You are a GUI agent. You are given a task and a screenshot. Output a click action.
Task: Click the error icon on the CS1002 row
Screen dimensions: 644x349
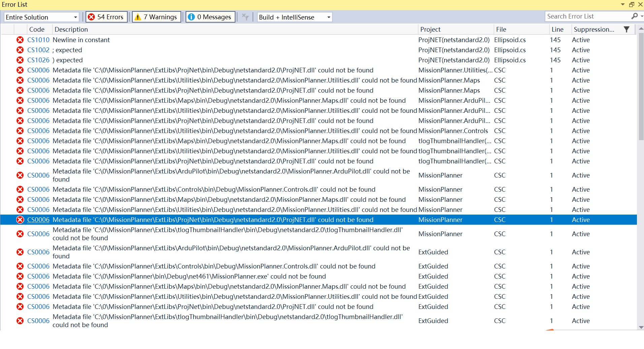(20, 50)
